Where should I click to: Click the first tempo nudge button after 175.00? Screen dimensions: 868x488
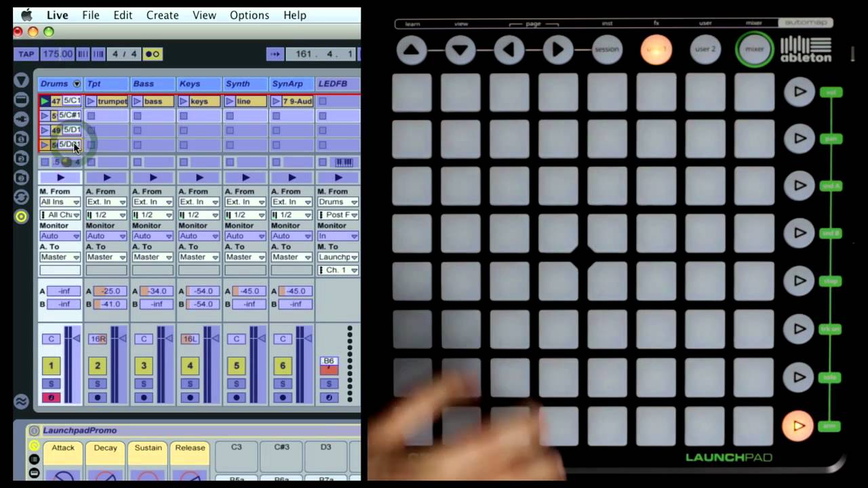tap(83, 54)
